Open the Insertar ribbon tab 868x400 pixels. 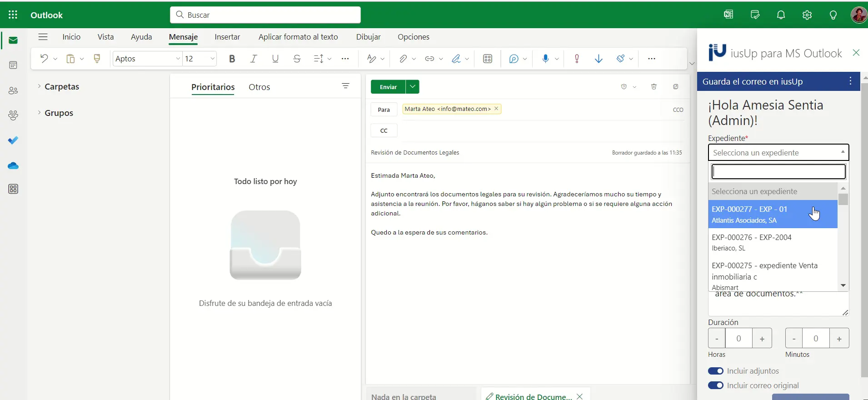(227, 37)
